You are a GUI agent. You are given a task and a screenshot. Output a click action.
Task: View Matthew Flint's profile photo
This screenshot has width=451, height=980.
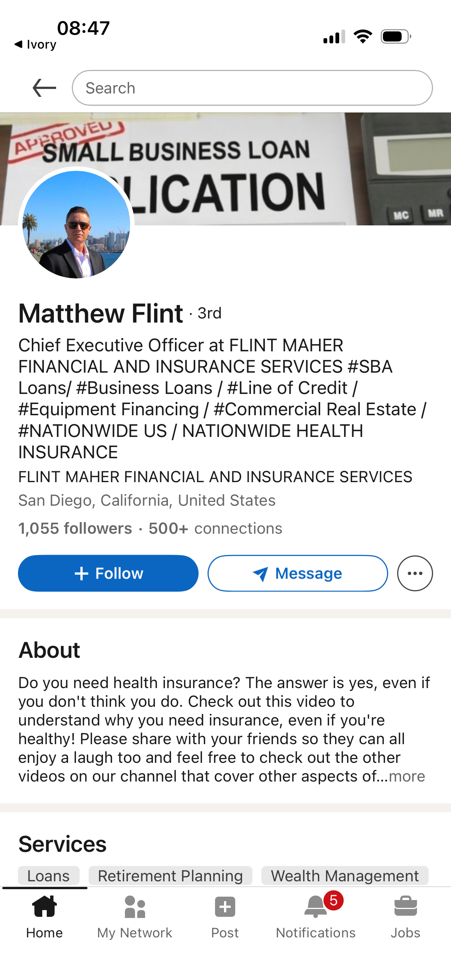pyautogui.click(x=76, y=225)
